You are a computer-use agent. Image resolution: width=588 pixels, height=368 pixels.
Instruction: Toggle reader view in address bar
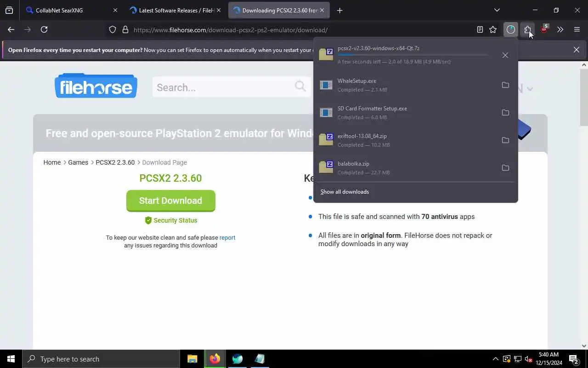coord(480,29)
